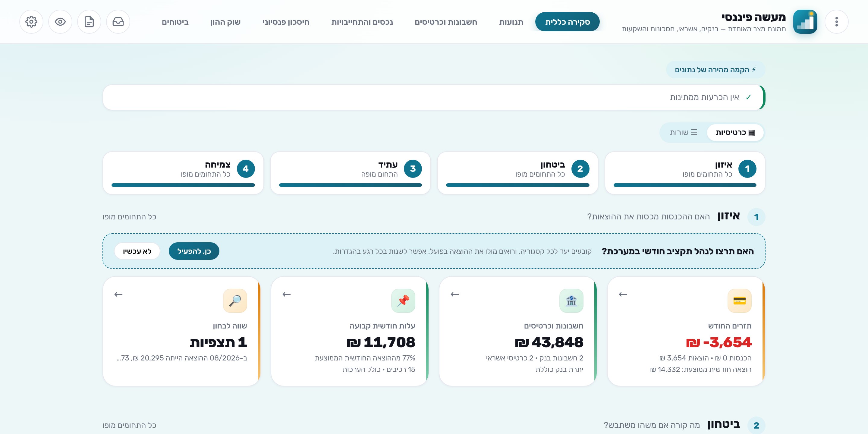Select step 1 איזון card
This screenshot has height=434, width=868.
coord(685,173)
